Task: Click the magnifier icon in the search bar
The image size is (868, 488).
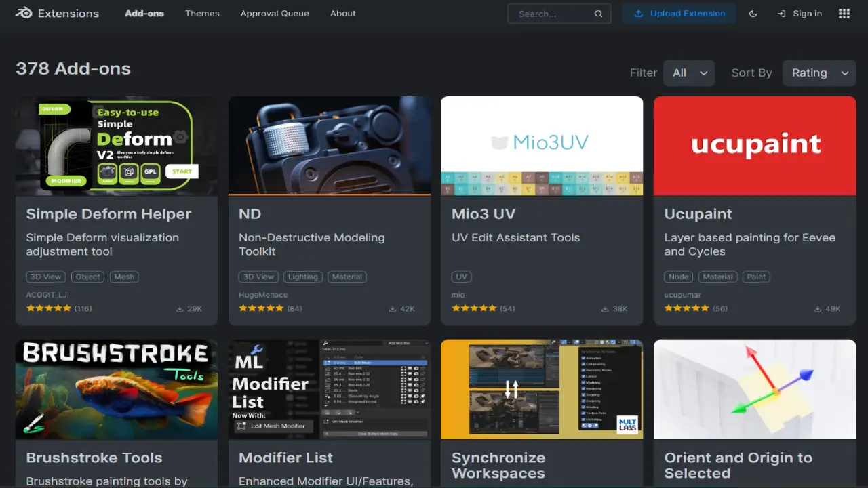Action: [x=599, y=13]
